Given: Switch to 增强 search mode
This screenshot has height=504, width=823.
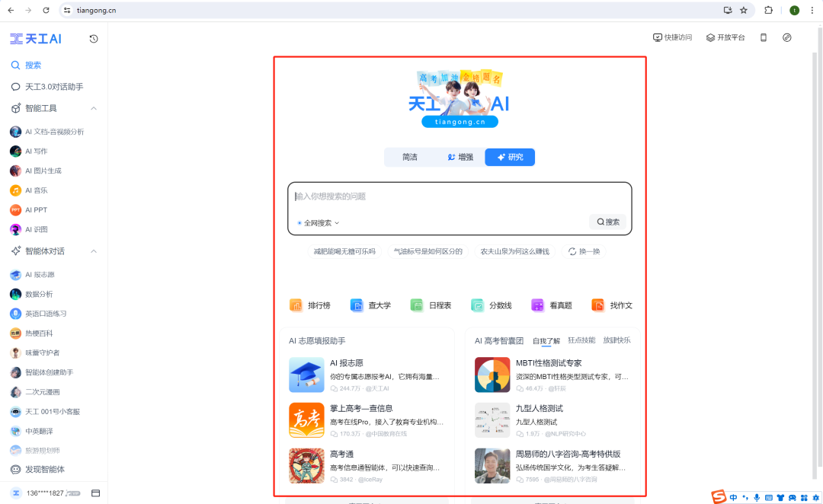Looking at the screenshot, I should point(460,157).
